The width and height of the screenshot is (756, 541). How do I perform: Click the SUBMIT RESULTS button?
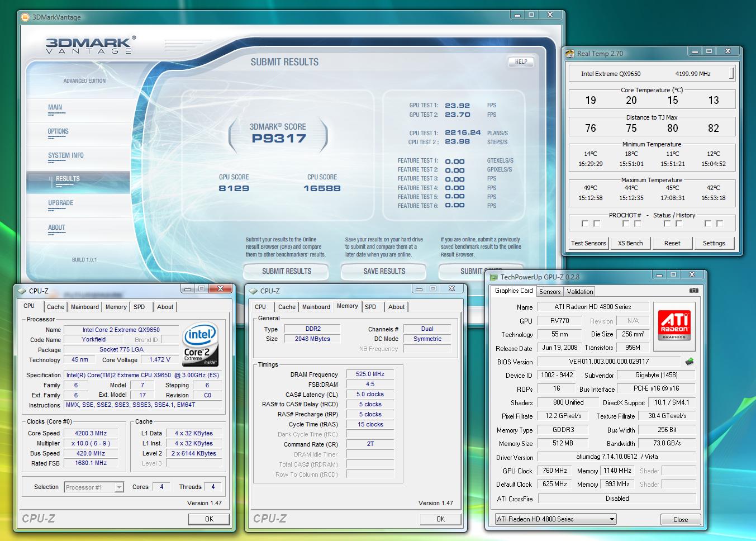[287, 271]
